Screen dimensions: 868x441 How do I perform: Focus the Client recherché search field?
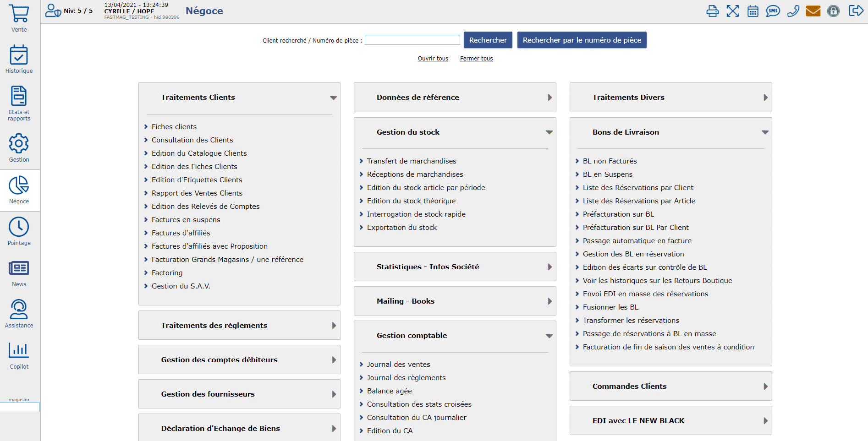tap(412, 40)
